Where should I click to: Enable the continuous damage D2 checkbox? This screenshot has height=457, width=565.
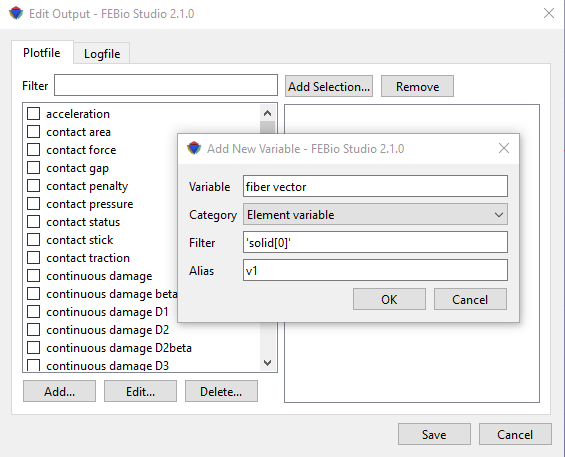click(x=34, y=329)
